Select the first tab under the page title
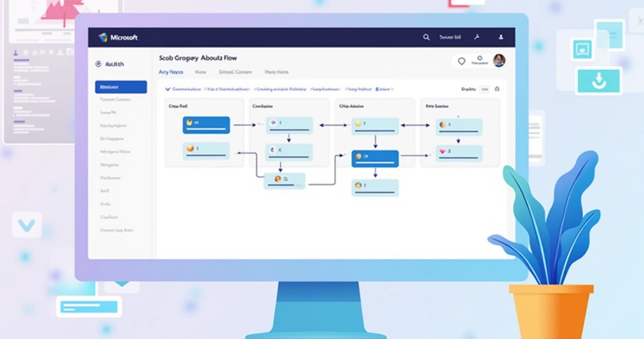644x339 pixels. coord(171,72)
